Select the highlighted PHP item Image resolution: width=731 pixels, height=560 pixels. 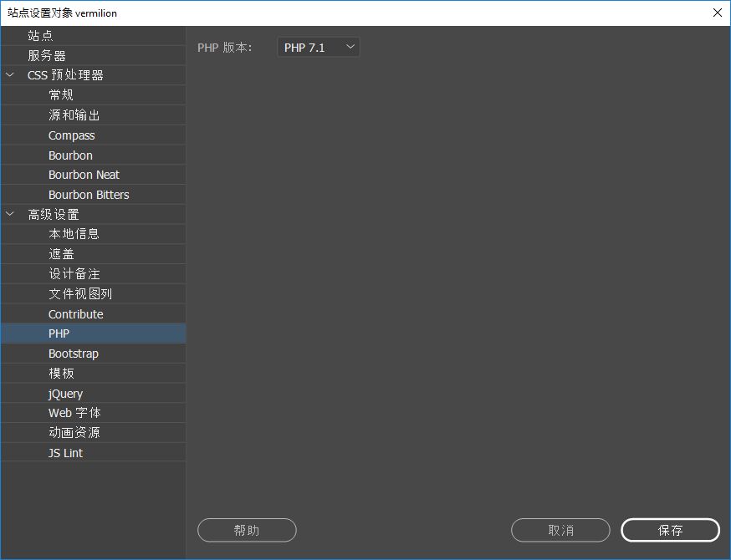coord(93,333)
